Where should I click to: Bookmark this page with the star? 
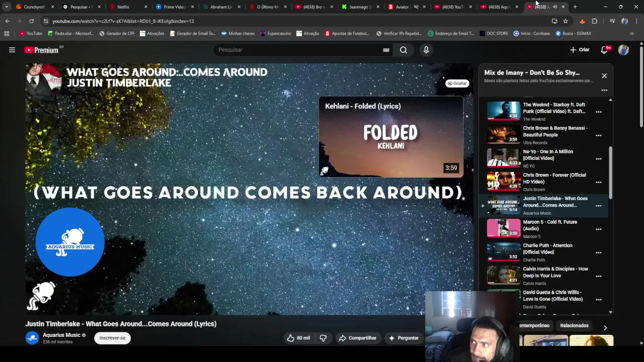(566, 21)
